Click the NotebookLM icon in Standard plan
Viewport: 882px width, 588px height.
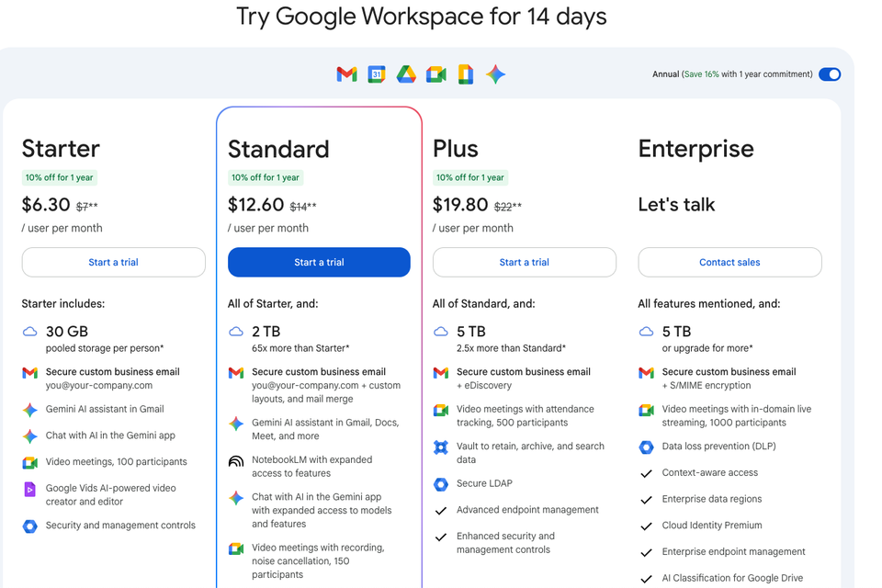(236, 460)
